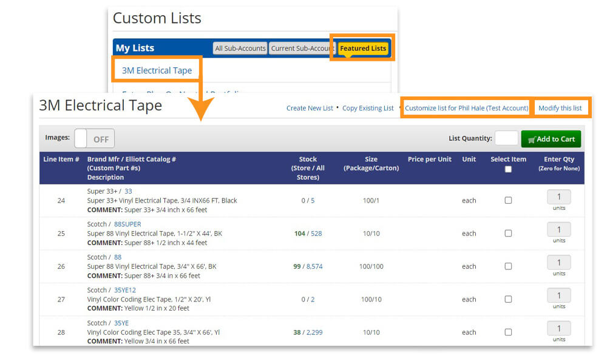Click size value 100/1 in row 24
Viewport: 607px width, 364px height.
pyautogui.click(x=371, y=200)
